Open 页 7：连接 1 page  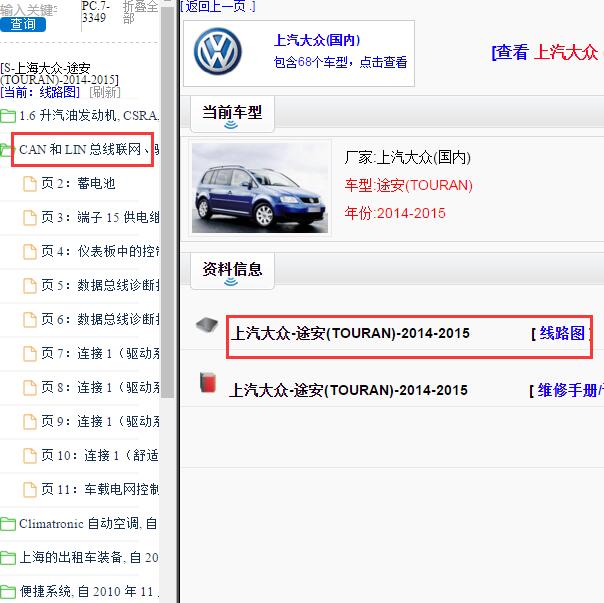click(100, 353)
